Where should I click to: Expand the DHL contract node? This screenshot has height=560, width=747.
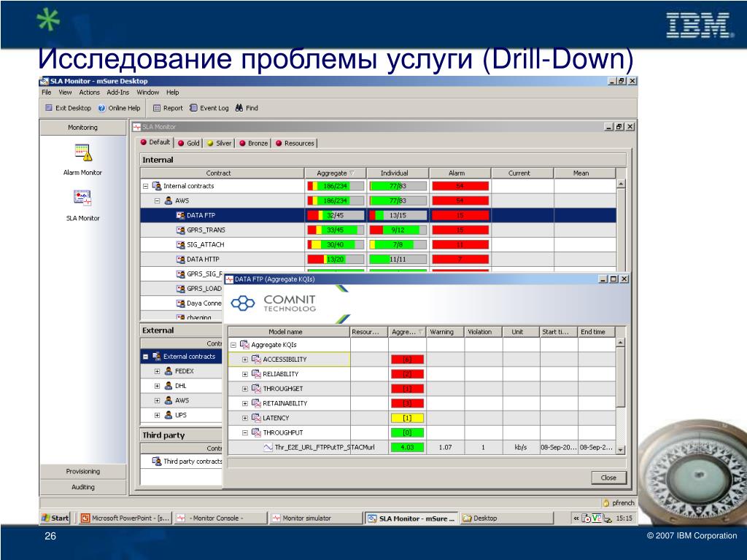click(157, 386)
